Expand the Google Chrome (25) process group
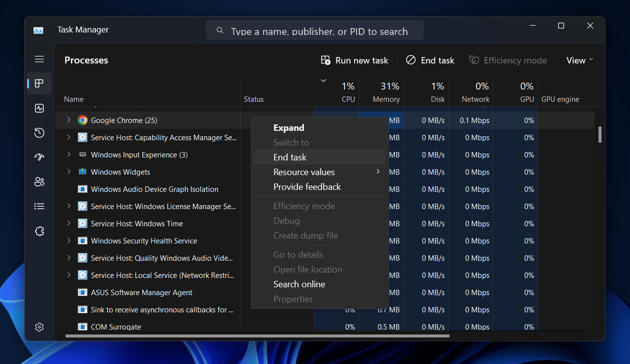630x364 pixels. (x=69, y=120)
